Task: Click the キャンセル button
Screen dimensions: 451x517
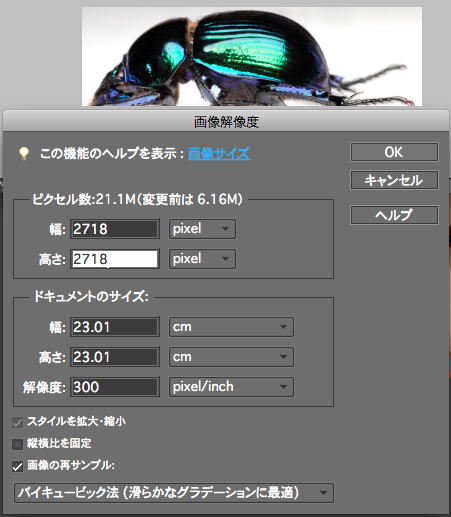Action: click(394, 180)
